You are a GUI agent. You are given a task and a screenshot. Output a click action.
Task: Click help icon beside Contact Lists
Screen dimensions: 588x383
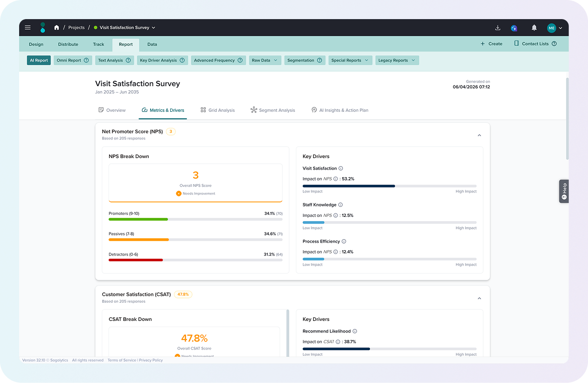point(554,44)
